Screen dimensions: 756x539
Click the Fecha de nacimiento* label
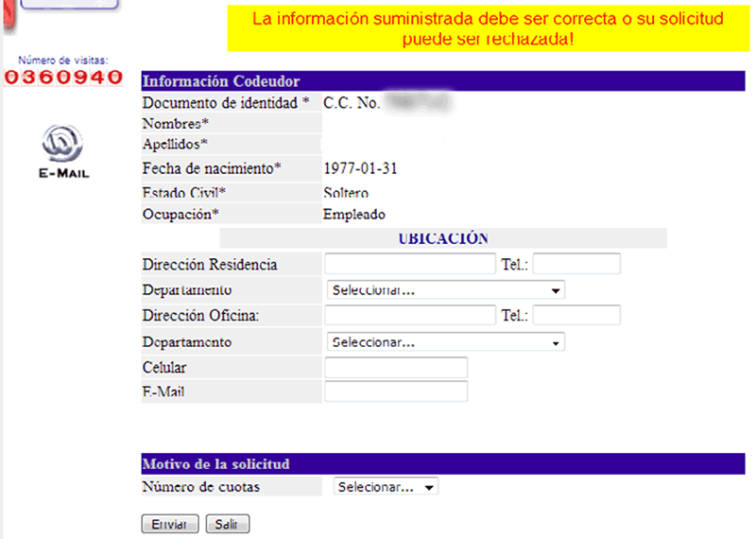coord(212,168)
